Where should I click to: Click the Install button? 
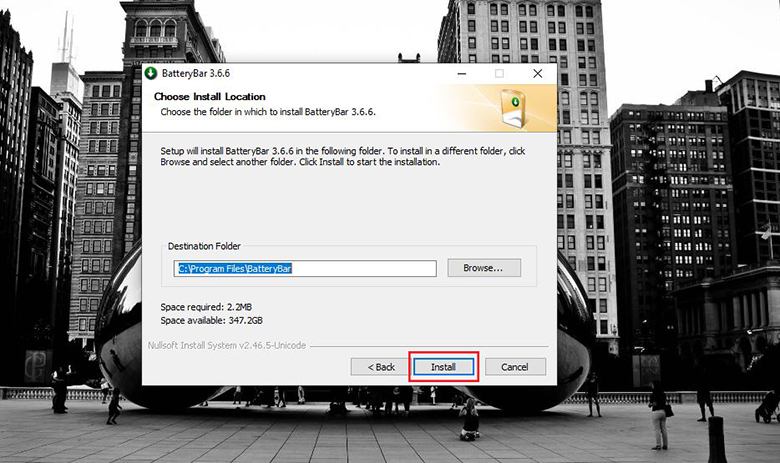coord(443,367)
